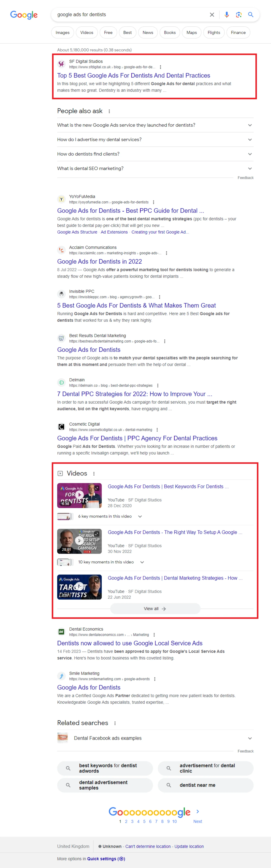
Task: Select the Videos filter chip
Action: [87, 33]
